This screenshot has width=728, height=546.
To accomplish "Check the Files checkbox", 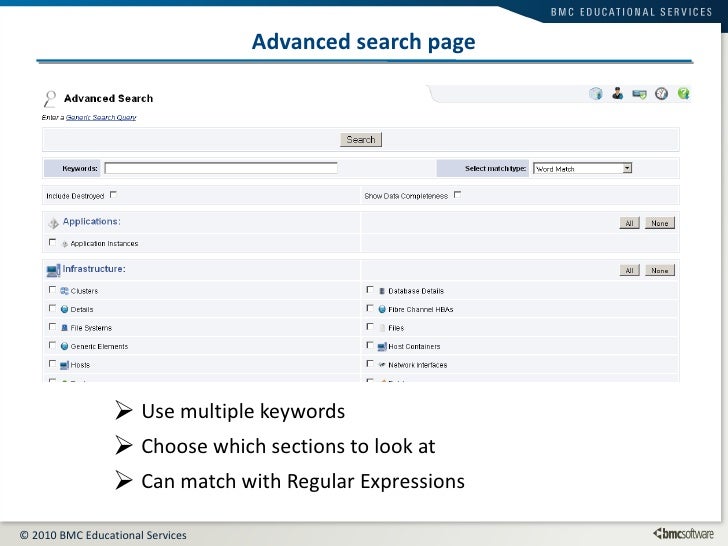I will pyautogui.click(x=370, y=327).
